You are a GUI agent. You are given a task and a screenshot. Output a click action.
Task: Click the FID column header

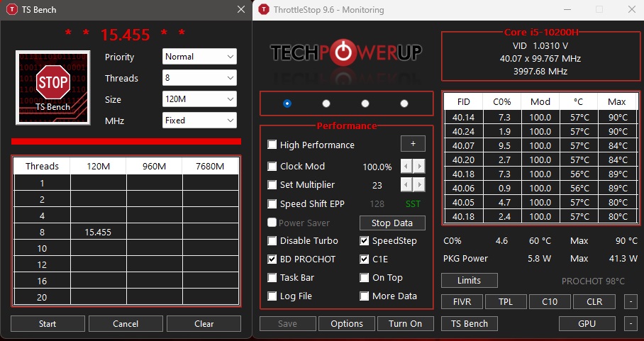pyautogui.click(x=463, y=102)
